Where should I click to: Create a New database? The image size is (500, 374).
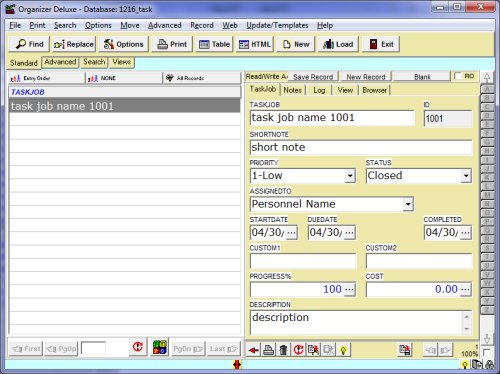click(x=296, y=44)
